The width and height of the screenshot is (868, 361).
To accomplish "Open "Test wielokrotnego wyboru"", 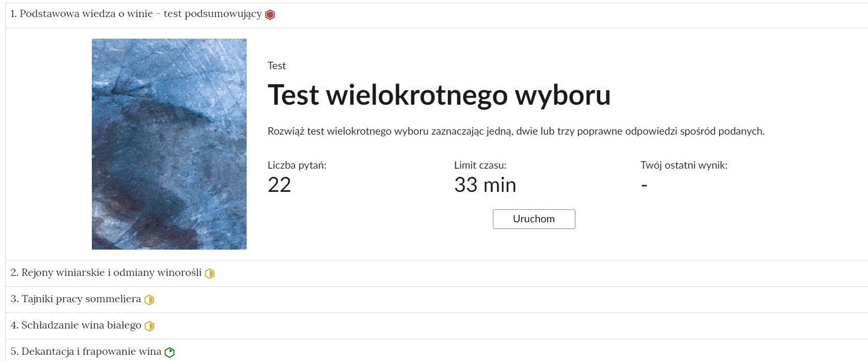I will click(x=534, y=219).
